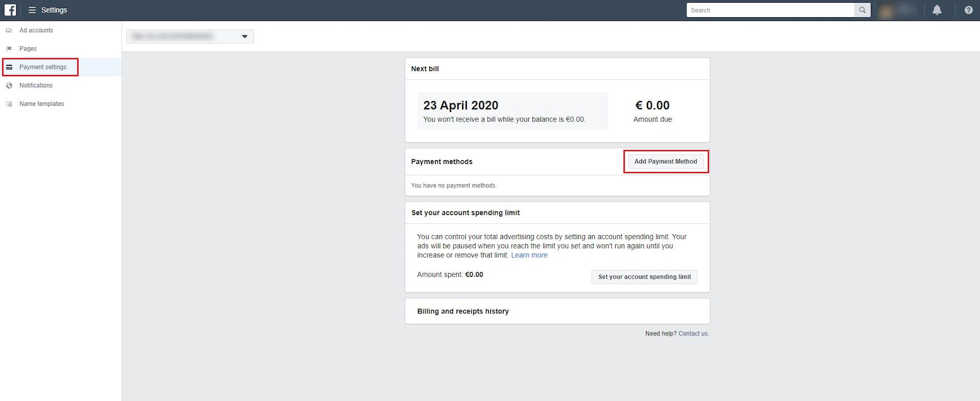980x401 pixels.
Task: Click the Name templates sidebar icon
Action: [9, 104]
